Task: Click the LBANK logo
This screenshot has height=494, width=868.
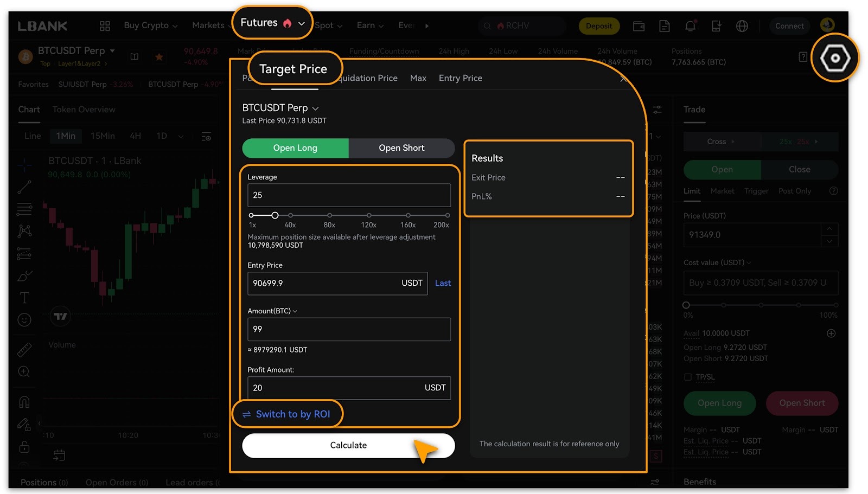Action: (42, 25)
